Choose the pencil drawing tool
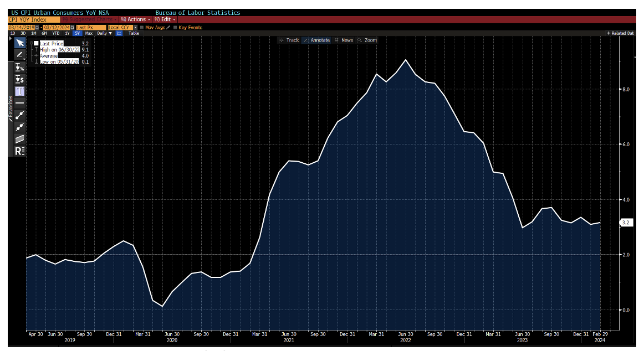This screenshot has height=351, width=644. [x=19, y=54]
